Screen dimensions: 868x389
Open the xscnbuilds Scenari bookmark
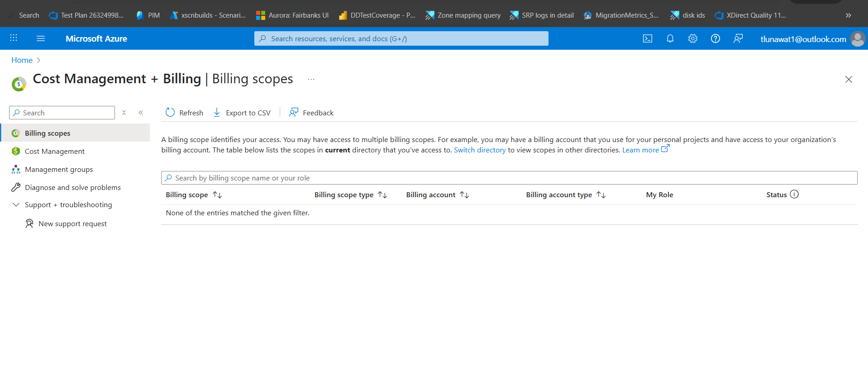point(208,15)
